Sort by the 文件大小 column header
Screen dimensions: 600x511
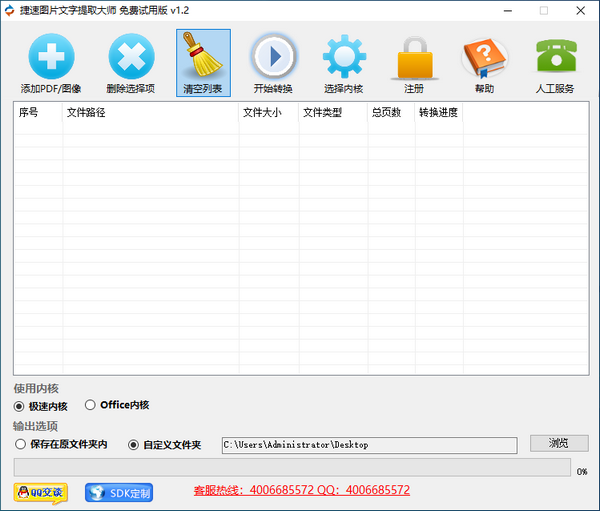[x=269, y=113]
